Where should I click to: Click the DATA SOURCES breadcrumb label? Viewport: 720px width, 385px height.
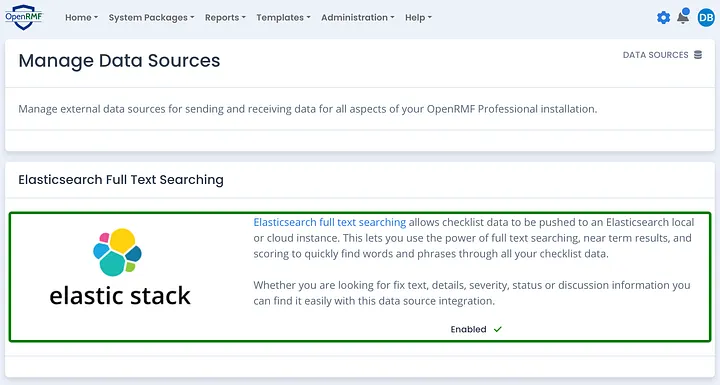click(x=655, y=55)
